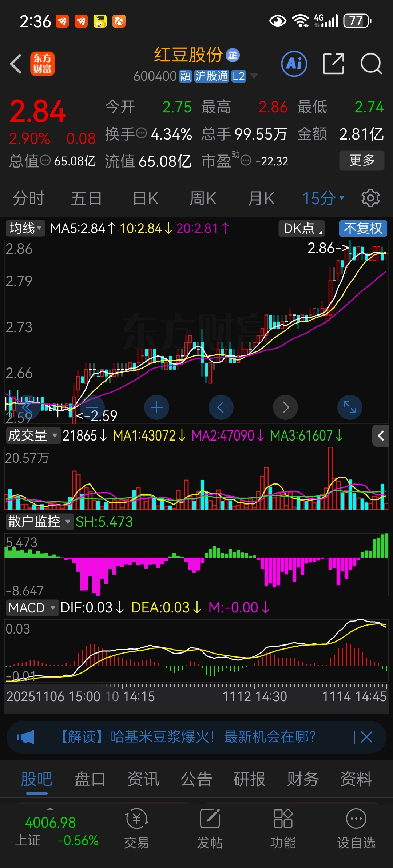The height and width of the screenshot is (868, 393).
Task: Open 发帖 post icon
Action: coord(210,829)
